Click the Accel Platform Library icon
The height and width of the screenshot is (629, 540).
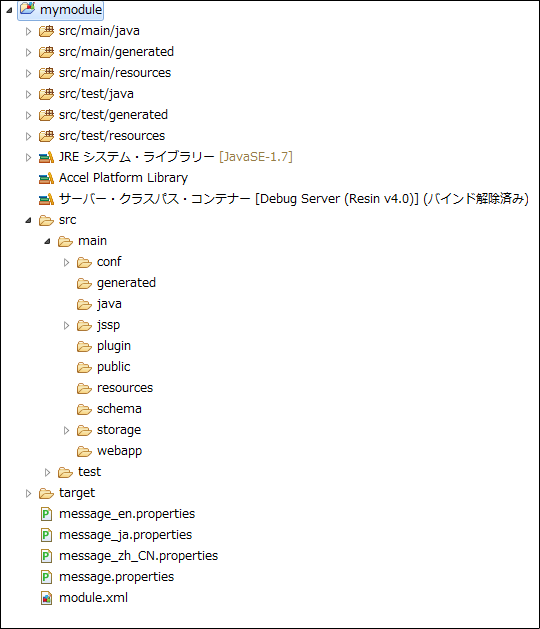47,178
